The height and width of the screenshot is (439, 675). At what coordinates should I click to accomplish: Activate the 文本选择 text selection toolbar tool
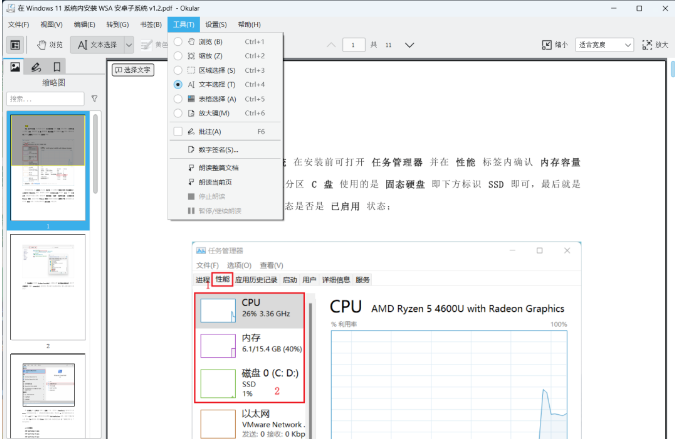coord(97,45)
